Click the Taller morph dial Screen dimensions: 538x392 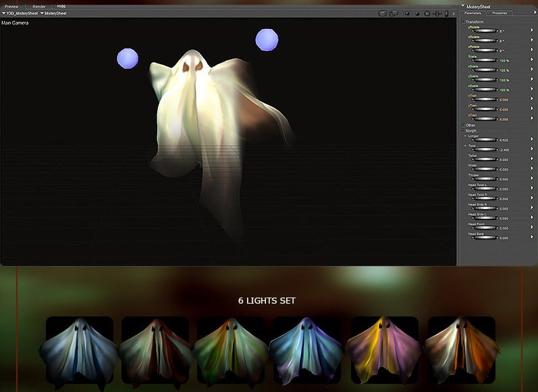click(x=485, y=159)
